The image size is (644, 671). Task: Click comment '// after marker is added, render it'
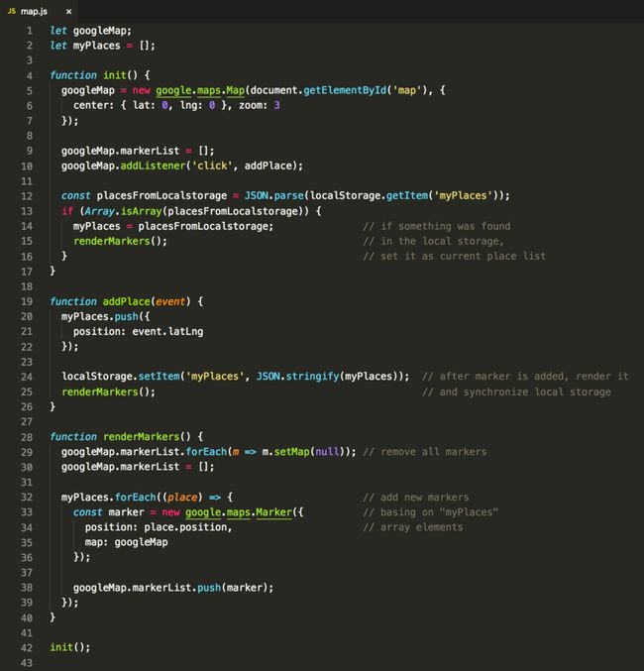[x=525, y=377]
